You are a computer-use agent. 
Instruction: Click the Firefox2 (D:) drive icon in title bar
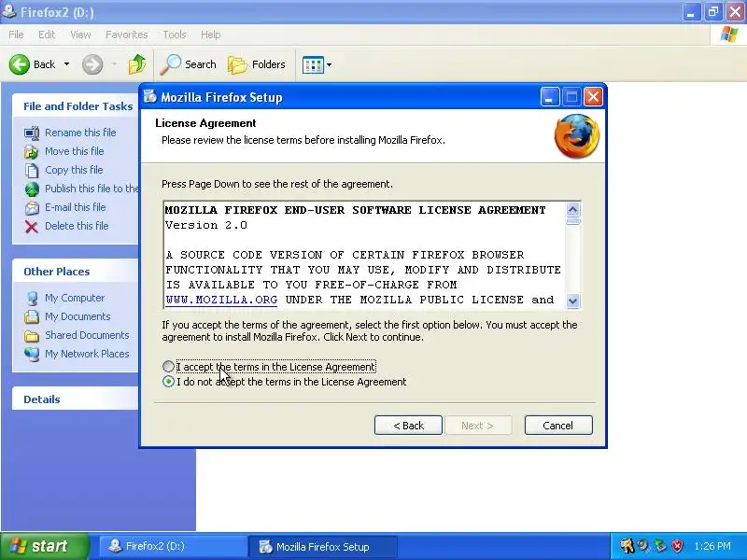[8, 10]
